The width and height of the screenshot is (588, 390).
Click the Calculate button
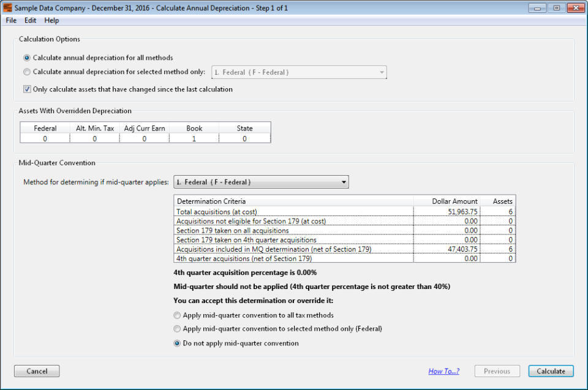pos(550,371)
